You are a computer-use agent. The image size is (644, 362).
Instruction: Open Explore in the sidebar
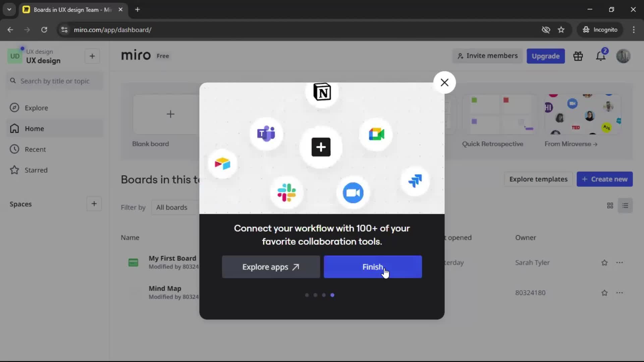tap(55, 108)
